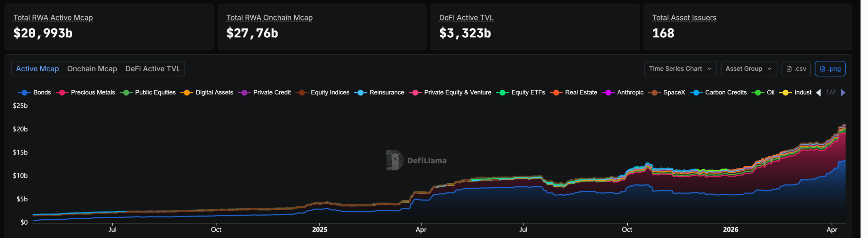This screenshot has width=868, height=238.
Task: Click the chevron on Asset Group
Action: [x=770, y=69]
